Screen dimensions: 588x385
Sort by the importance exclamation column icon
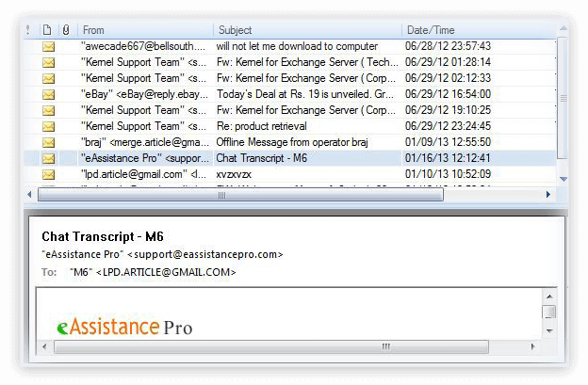[x=28, y=30]
